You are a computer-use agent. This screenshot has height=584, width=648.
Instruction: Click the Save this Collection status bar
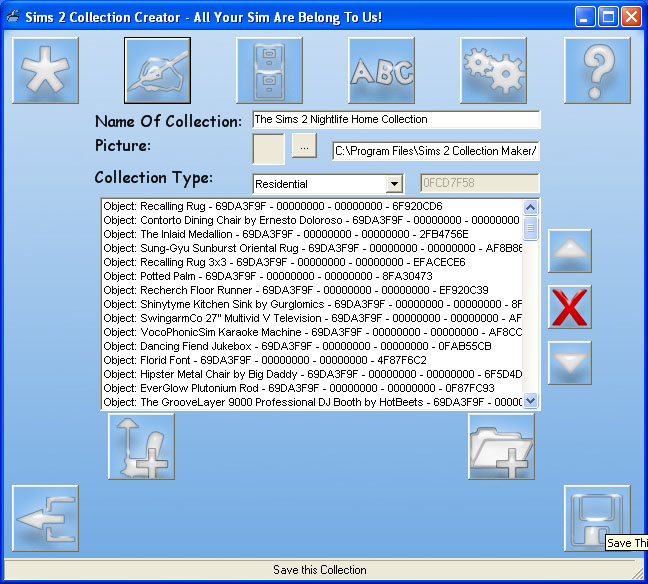(320, 570)
